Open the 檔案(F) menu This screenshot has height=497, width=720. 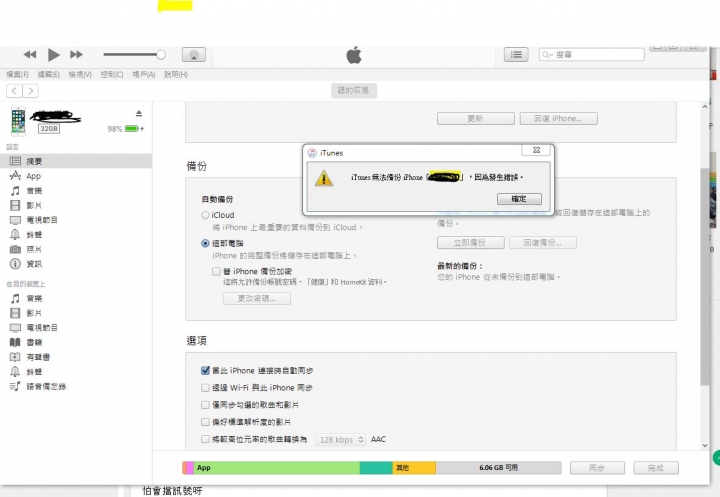[17, 74]
